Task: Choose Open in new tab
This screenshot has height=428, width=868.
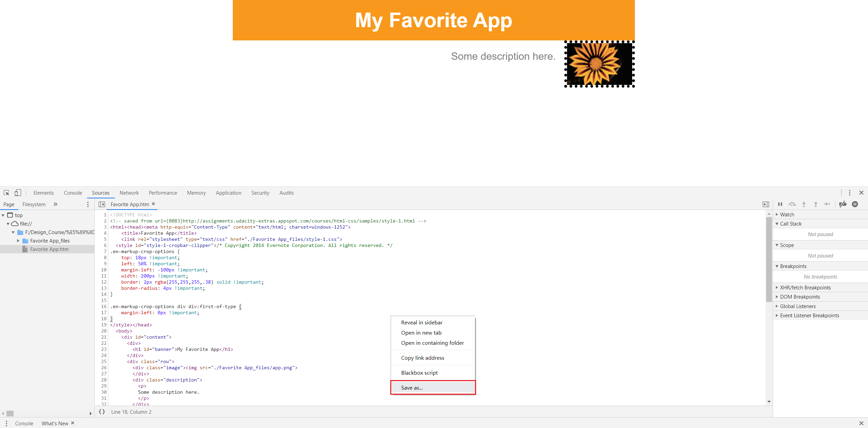Action: click(433, 333)
